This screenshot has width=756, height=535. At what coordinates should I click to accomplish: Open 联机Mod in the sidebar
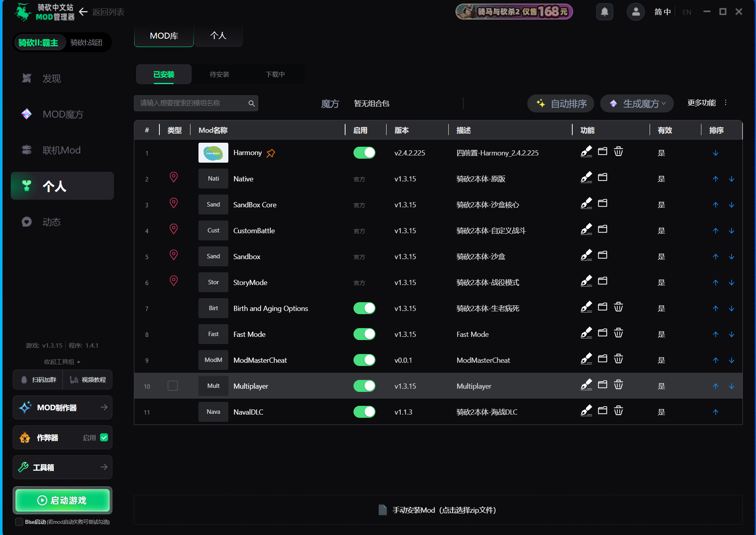point(62,150)
